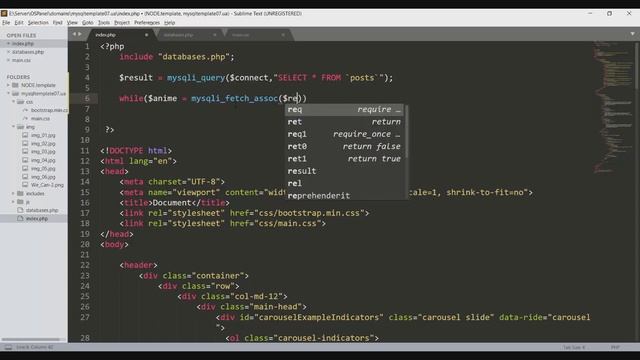Open main.css in css folder

(x=40, y=119)
